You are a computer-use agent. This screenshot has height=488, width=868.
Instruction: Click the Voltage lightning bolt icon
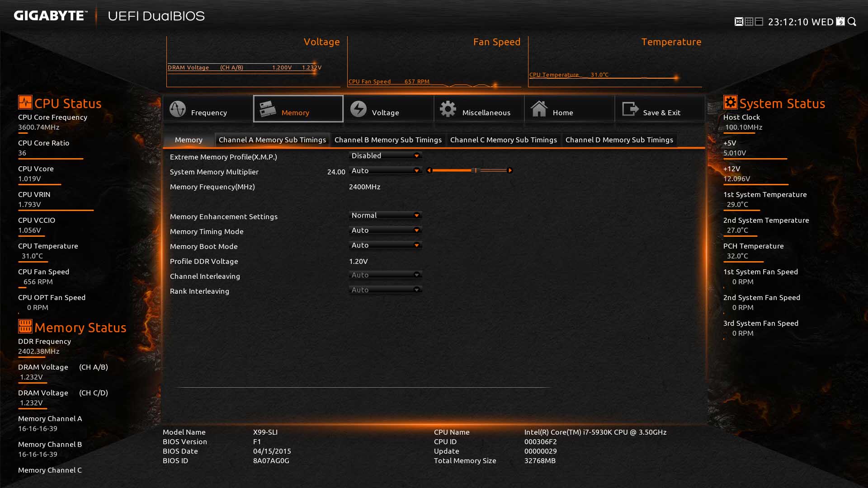(359, 109)
